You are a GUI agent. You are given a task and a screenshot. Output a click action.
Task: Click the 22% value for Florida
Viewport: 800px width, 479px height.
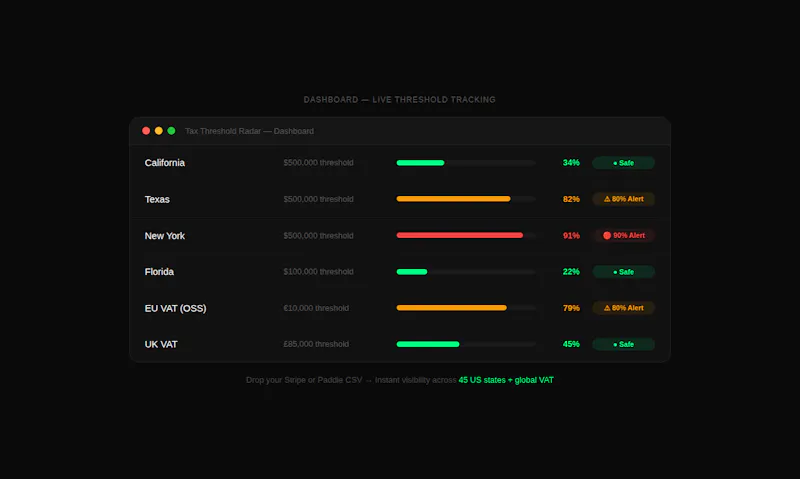pos(571,272)
